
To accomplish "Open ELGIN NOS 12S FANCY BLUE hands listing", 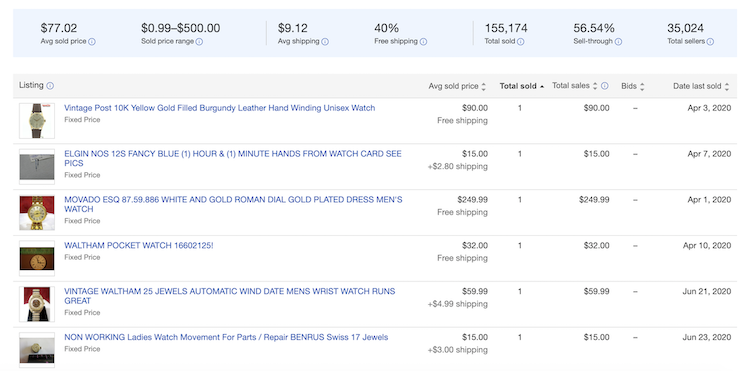I will (x=233, y=159).
